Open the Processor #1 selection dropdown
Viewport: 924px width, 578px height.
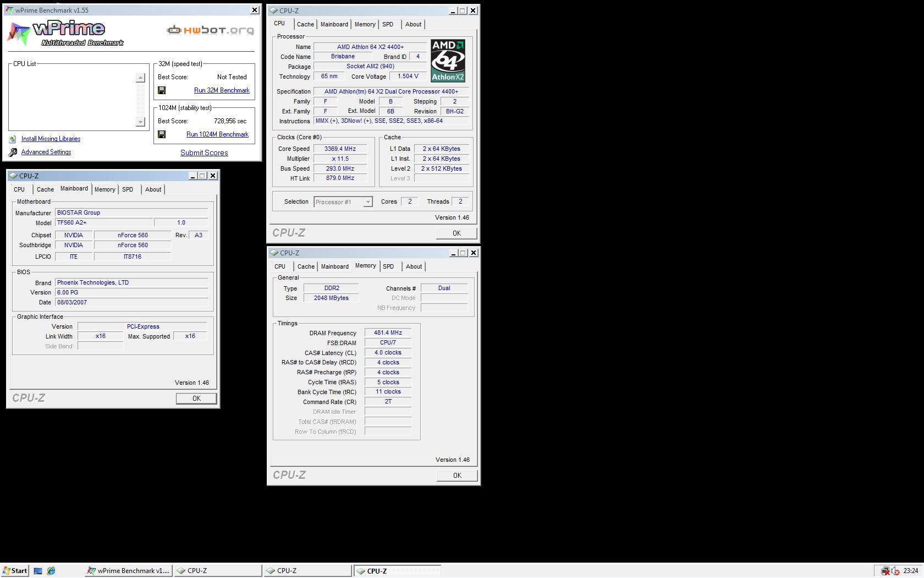tap(368, 202)
